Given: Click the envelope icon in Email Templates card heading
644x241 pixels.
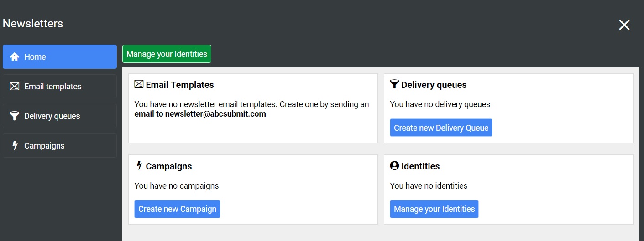Looking at the screenshot, I should click(139, 84).
